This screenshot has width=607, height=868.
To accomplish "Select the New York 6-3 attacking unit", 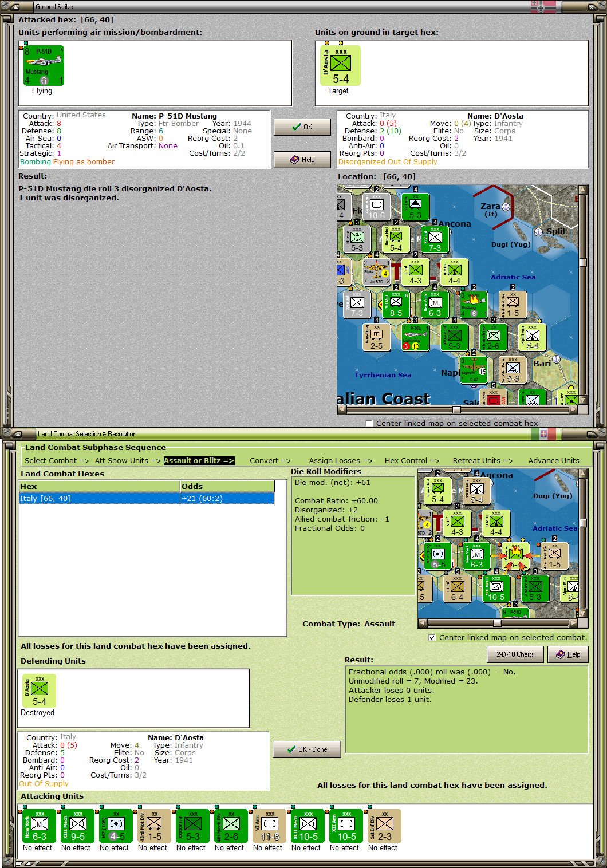I will click(x=40, y=826).
